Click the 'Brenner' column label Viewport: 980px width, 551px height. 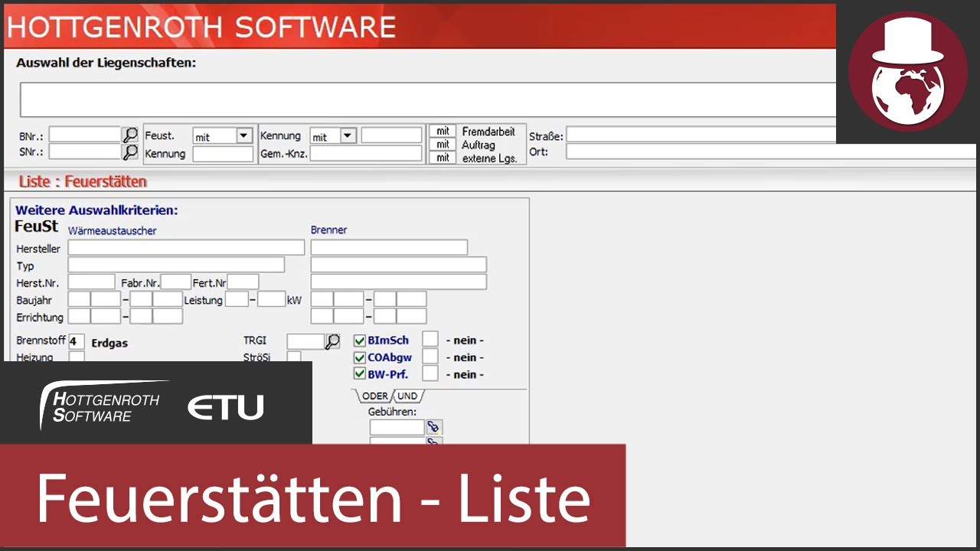[x=328, y=230]
